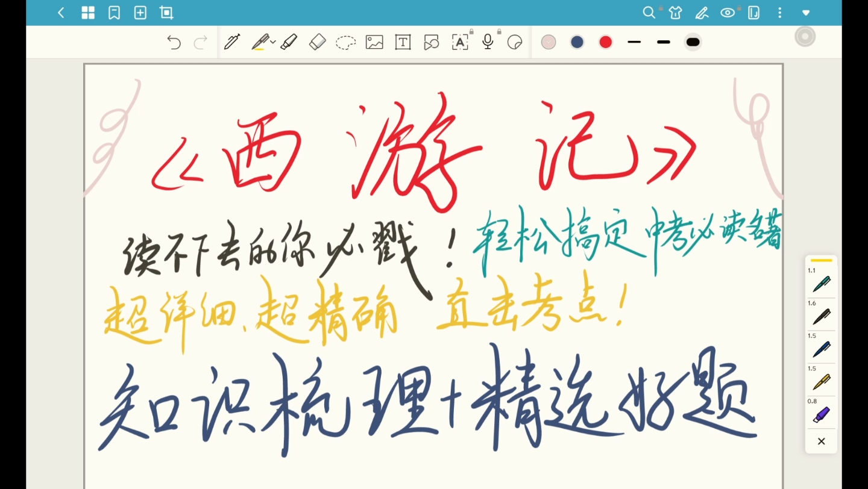Open the three-dot more options menu

coord(780,13)
